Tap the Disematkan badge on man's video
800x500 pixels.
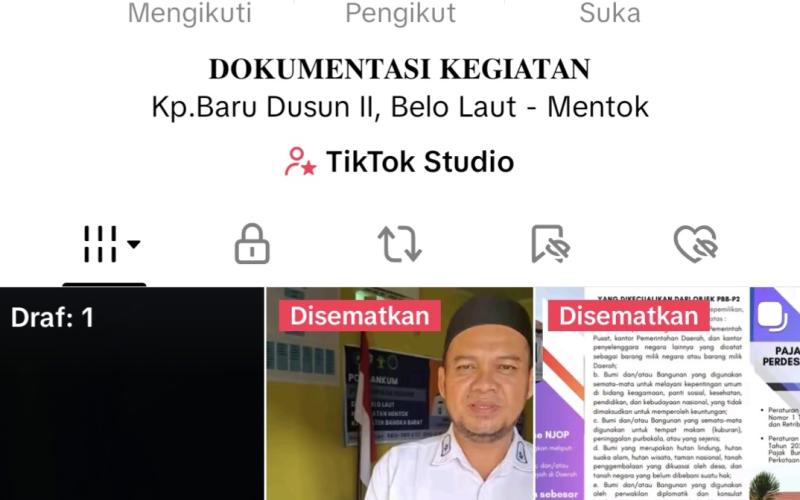click(x=360, y=316)
